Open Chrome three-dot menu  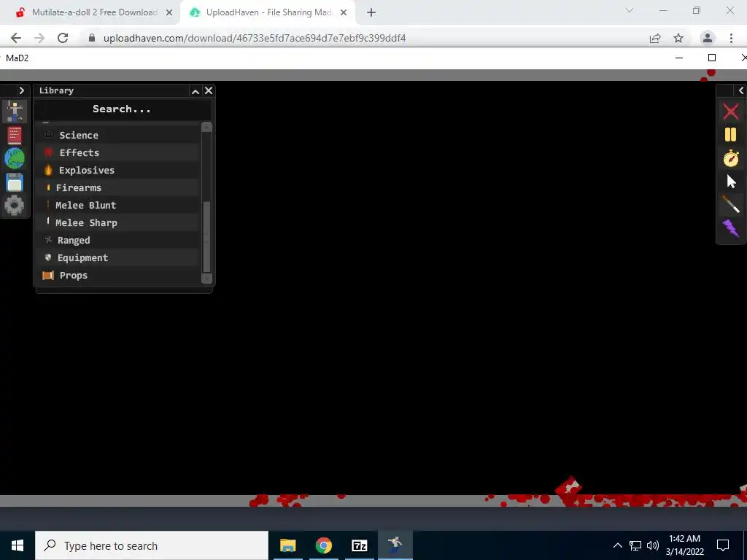(731, 38)
